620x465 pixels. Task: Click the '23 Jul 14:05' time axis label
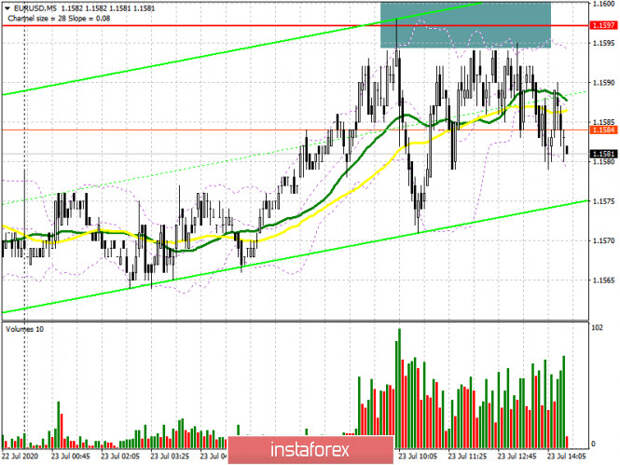[567, 456]
